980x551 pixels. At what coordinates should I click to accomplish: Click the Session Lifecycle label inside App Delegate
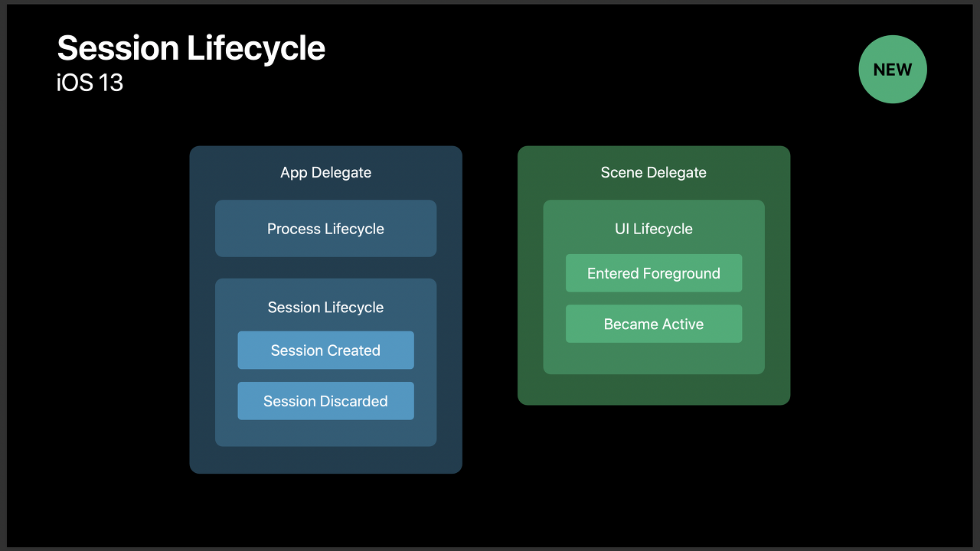(x=325, y=308)
